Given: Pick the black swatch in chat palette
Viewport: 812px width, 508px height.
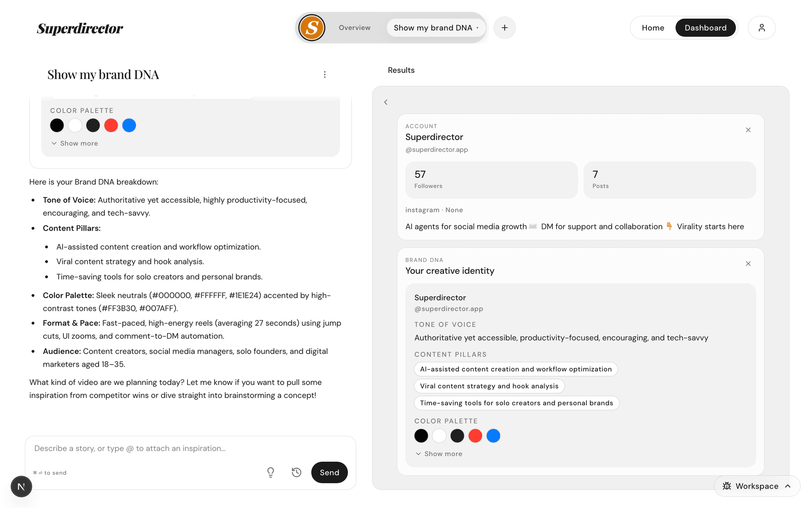Looking at the screenshot, I should (x=57, y=125).
